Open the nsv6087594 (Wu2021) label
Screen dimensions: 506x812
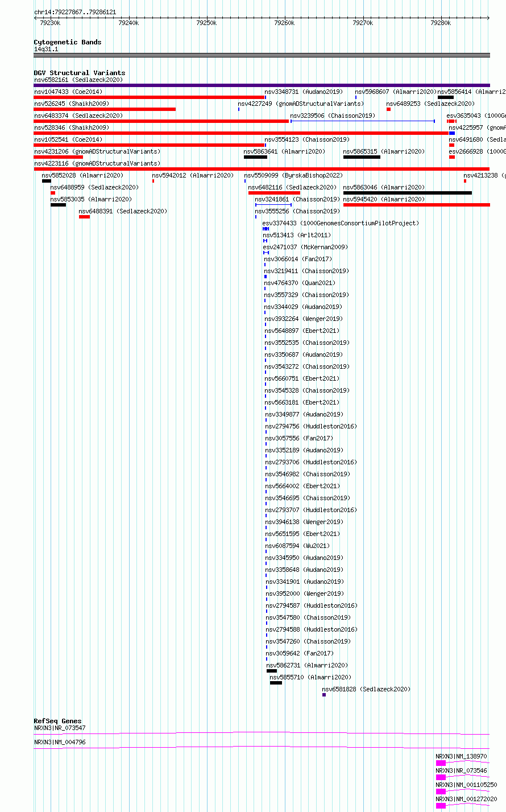coord(297,546)
